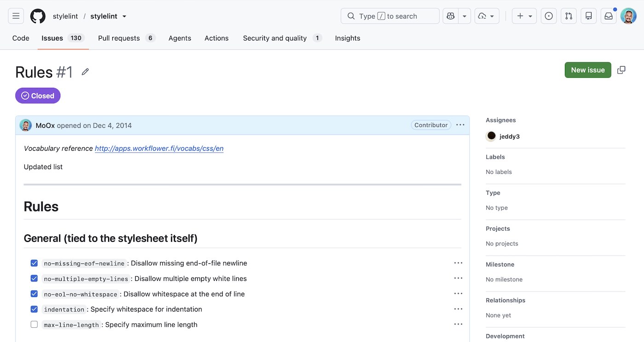
Task: Open the Copilot chat icon
Action: pos(451,16)
